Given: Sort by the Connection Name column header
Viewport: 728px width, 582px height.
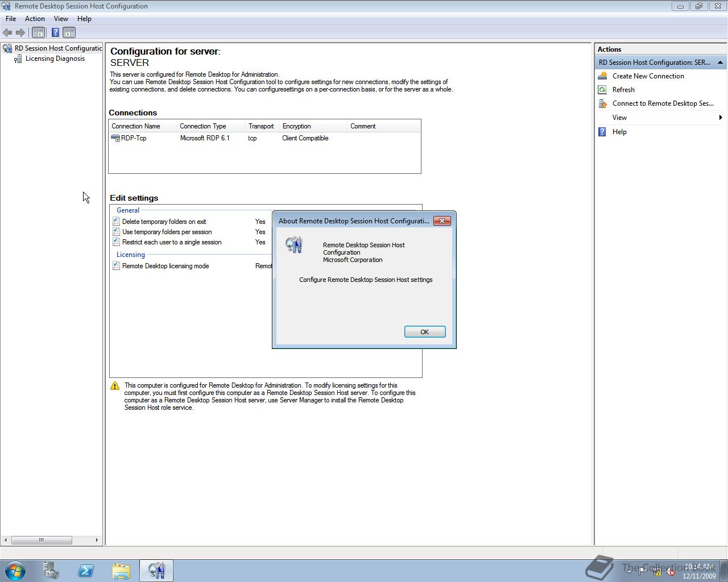Looking at the screenshot, I should [x=143, y=126].
